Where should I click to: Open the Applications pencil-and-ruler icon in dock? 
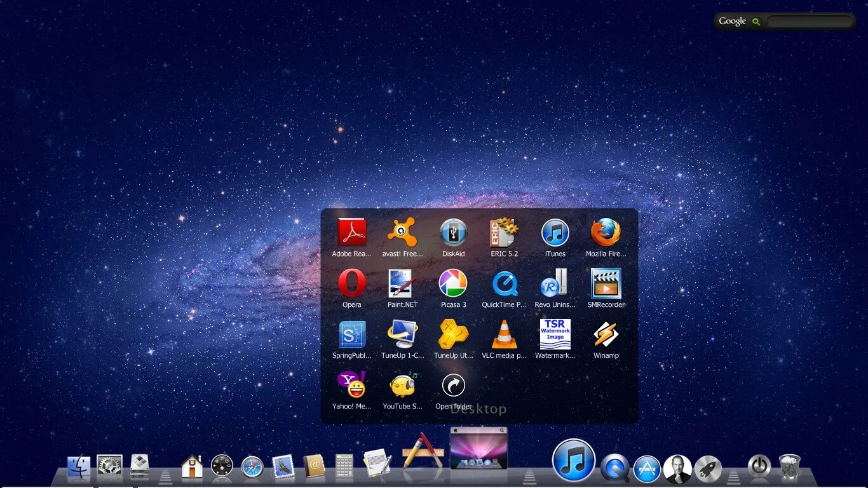tap(422, 451)
